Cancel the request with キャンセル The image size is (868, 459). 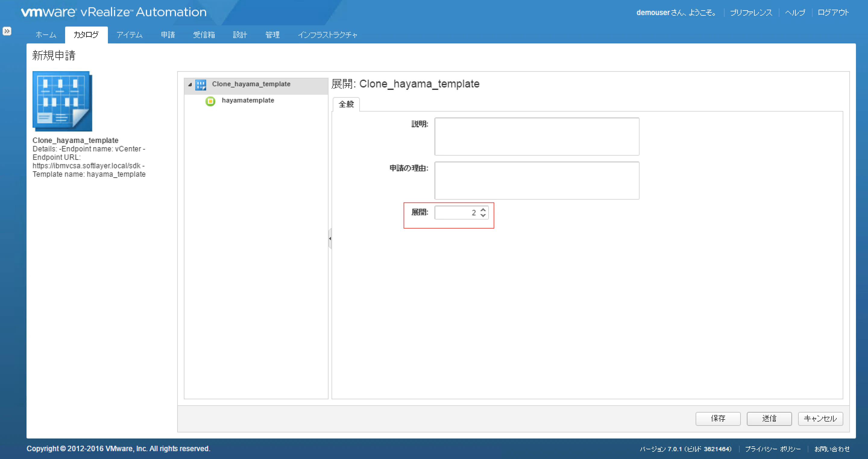click(820, 419)
